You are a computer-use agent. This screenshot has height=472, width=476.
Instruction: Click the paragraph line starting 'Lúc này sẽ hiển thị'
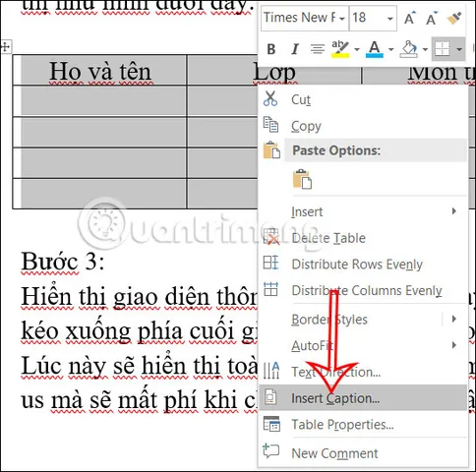pos(140,366)
